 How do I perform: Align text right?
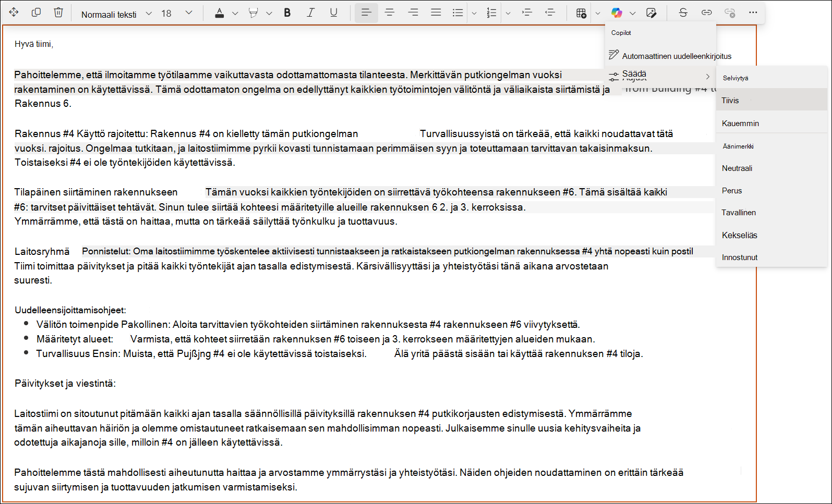(413, 13)
